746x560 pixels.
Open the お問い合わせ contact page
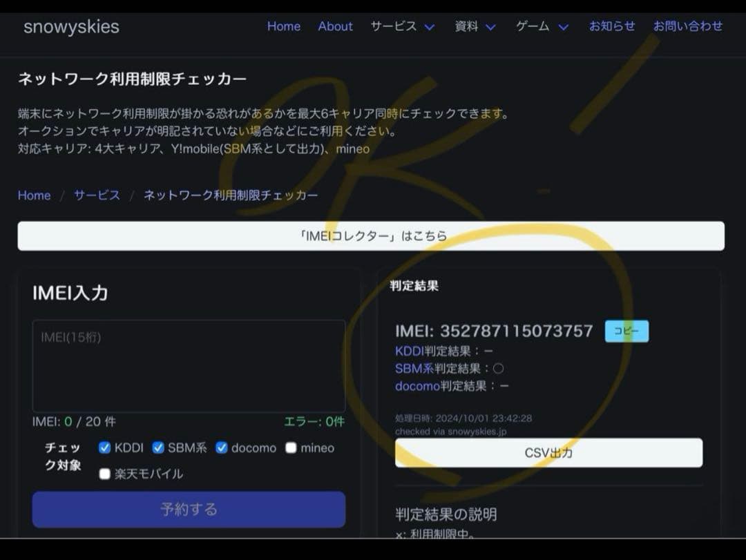[x=688, y=26]
